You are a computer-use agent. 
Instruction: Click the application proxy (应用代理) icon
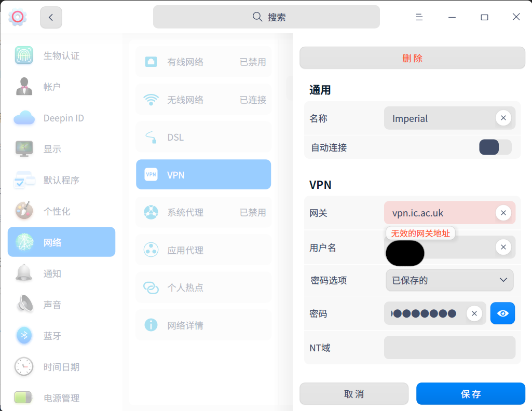point(151,250)
